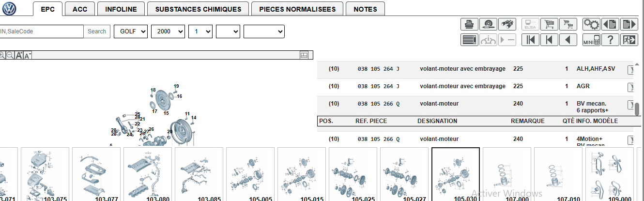This screenshot has width=644, height=201.
Task: Click the question mark help icon
Action: tap(610, 40)
